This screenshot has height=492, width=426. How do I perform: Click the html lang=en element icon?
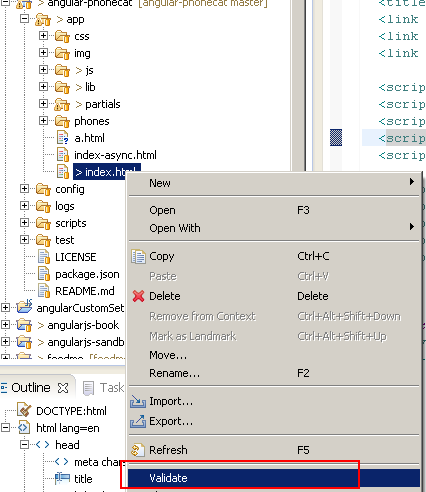point(24,427)
